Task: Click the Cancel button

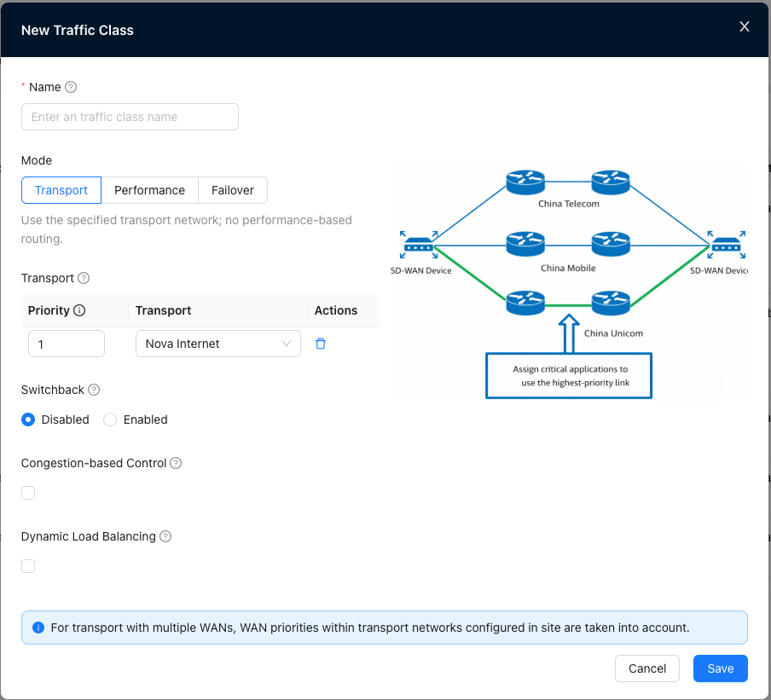Action: click(647, 668)
